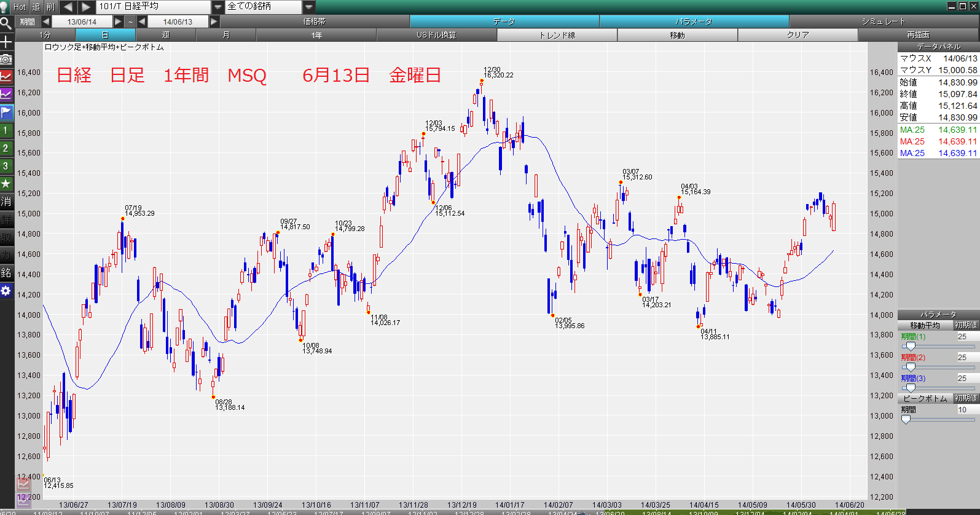The image size is (980, 515).
Task: Click the 期間(2) slider handle
Action: click(x=911, y=368)
